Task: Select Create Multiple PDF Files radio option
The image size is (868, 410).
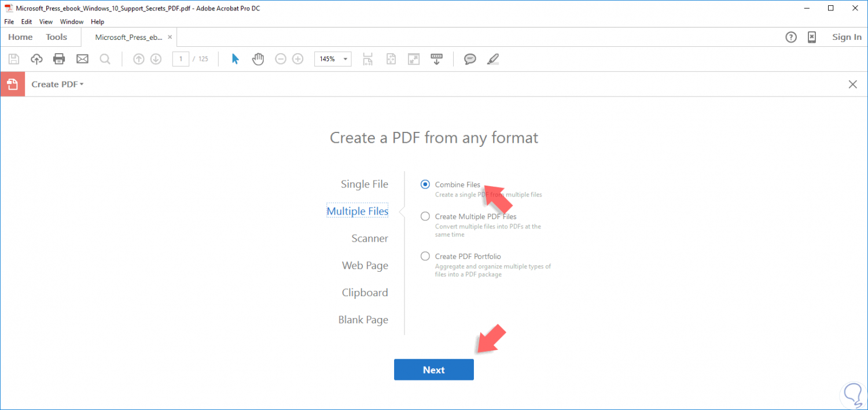Action: click(x=425, y=216)
